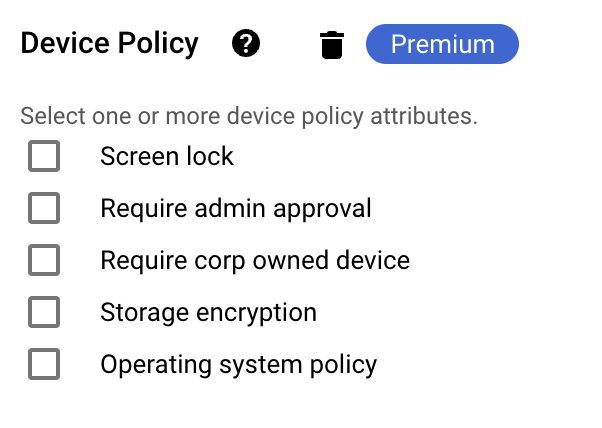This screenshot has width=602, height=428.
Task: Delete the Device Policy with trash icon
Action: pyautogui.click(x=332, y=45)
